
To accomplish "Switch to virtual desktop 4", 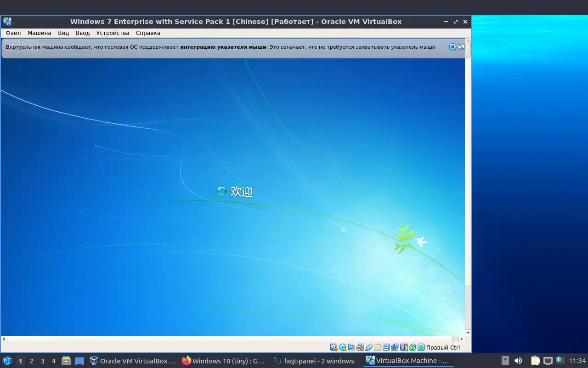I will pos(53,361).
